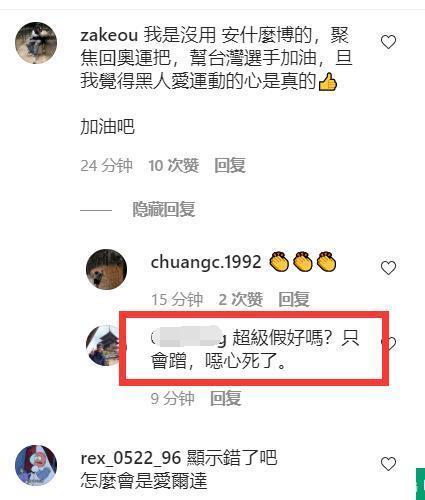Screen dimensions: 425x500
Task: Like chuangc.1992's reply with heart icon
Action: pyautogui.click(x=388, y=268)
